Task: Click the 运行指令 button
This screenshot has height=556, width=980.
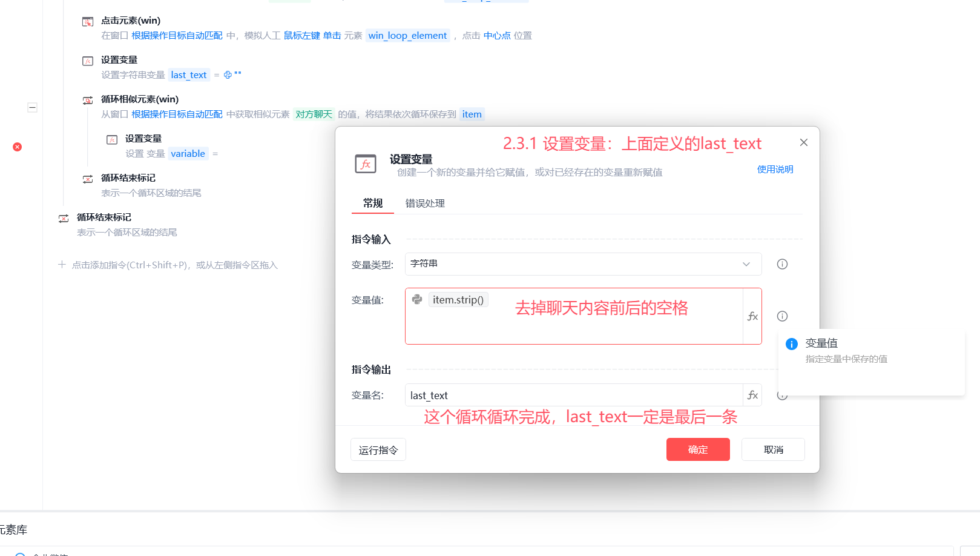Action: point(378,450)
